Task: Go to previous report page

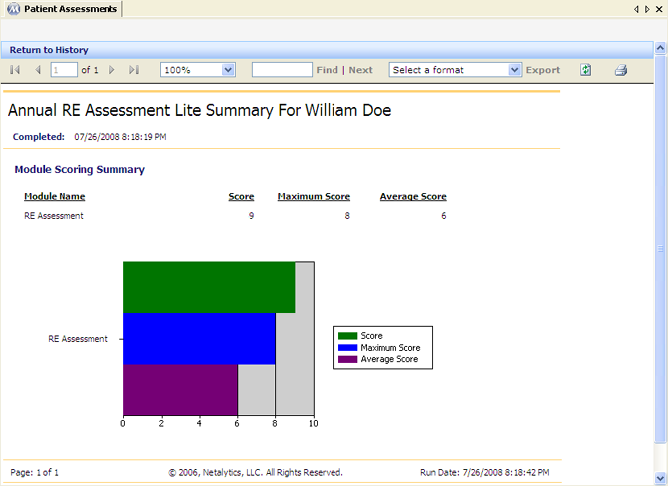Action: coord(38,70)
